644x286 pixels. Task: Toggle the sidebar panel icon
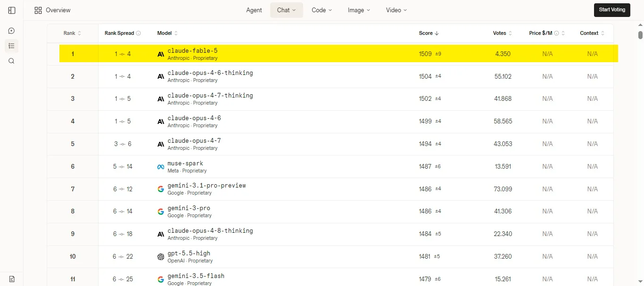coord(12,10)
